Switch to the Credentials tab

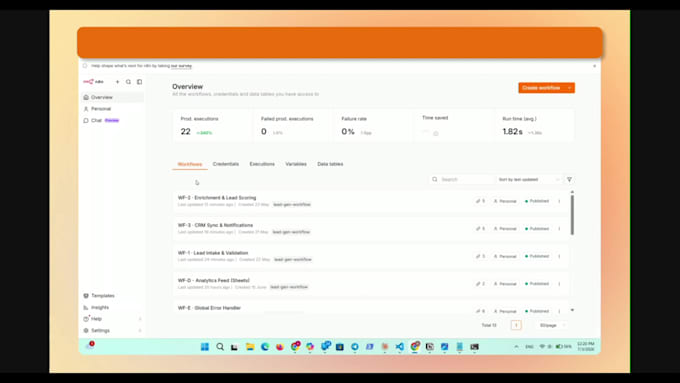[x=226, y=164]
